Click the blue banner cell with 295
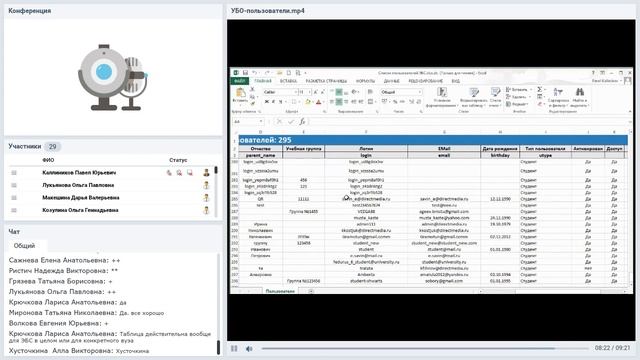 (x=433, y=140)
